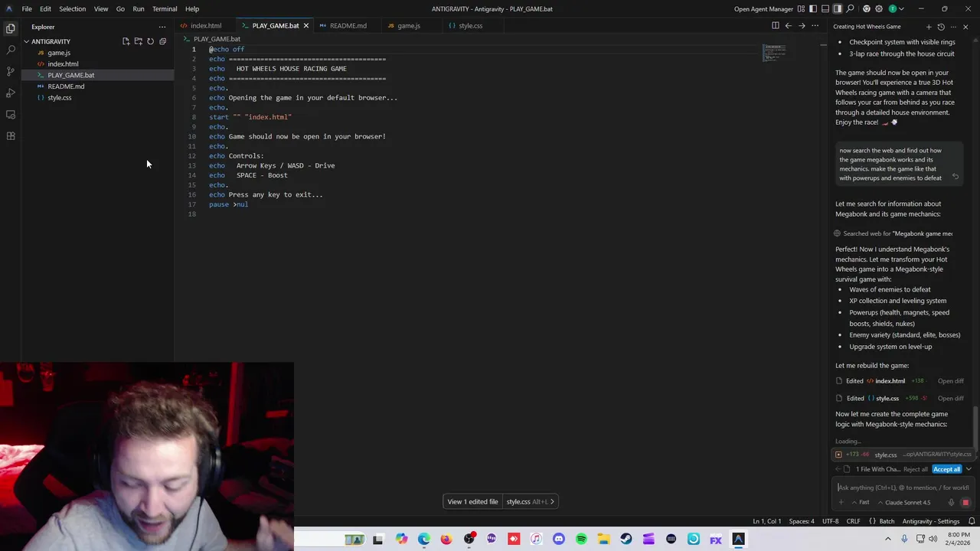Image resolution: width=980 pixels, height=551 pixels.
Task: Click Open Agent Manager
Action: point(763,8)
